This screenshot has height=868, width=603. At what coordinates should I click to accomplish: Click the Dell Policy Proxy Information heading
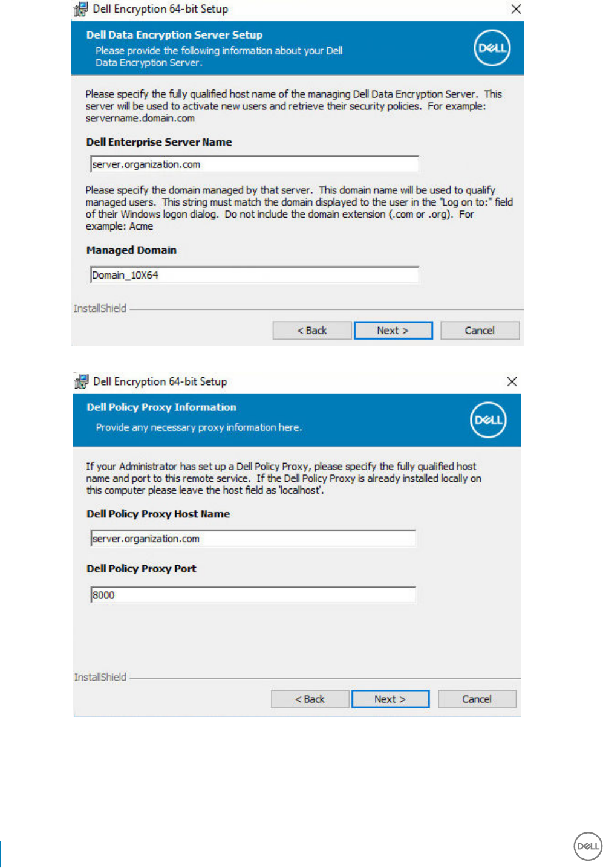[x=161, y=407]
